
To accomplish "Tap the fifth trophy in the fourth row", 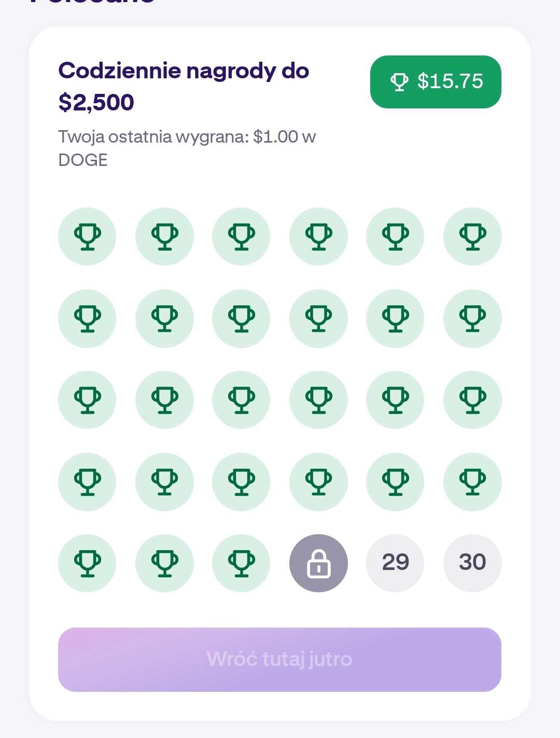I will [x=395, y=482].
